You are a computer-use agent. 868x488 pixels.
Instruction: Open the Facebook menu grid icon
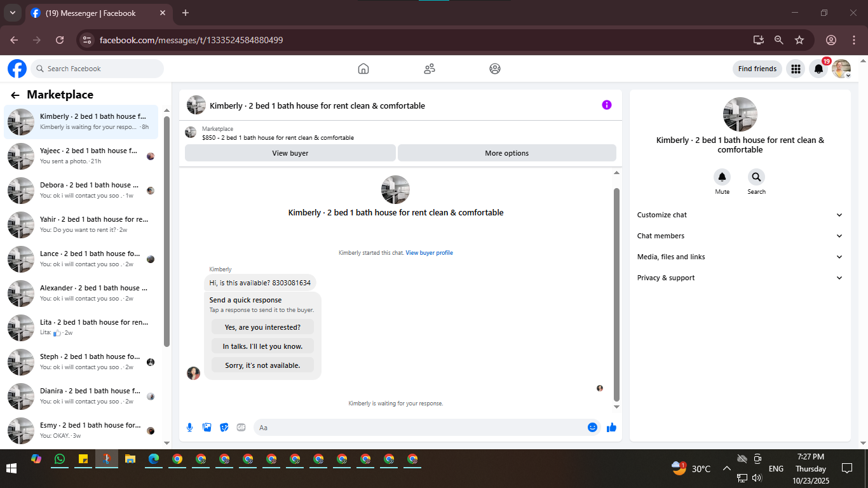(x=796, y=69)
